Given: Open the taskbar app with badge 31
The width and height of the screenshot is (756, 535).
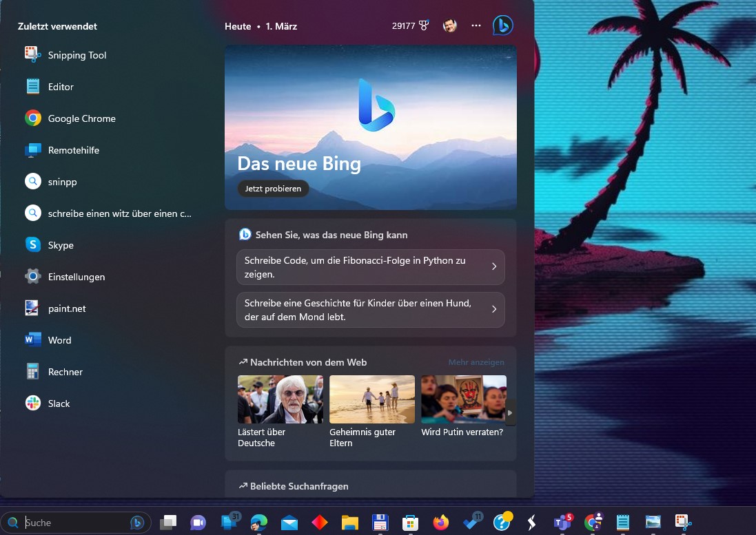Looking at the screenshot, I should coord(229,523).
